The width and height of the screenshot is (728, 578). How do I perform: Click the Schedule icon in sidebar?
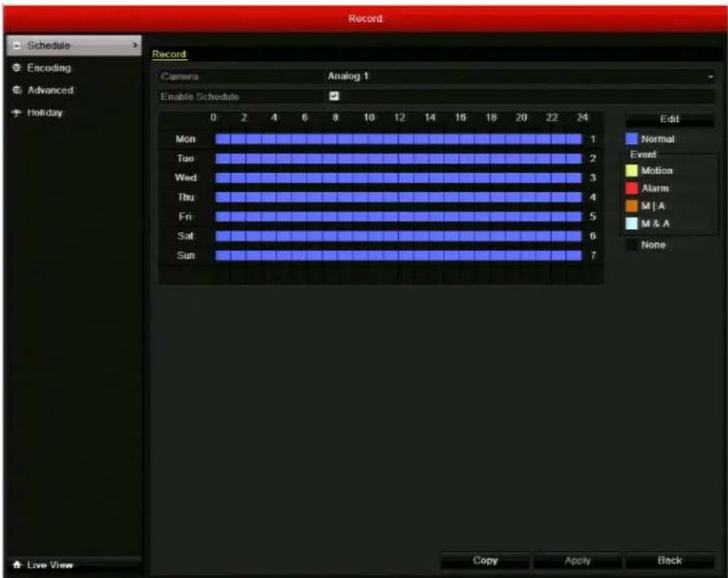click(x=17, y=45)
